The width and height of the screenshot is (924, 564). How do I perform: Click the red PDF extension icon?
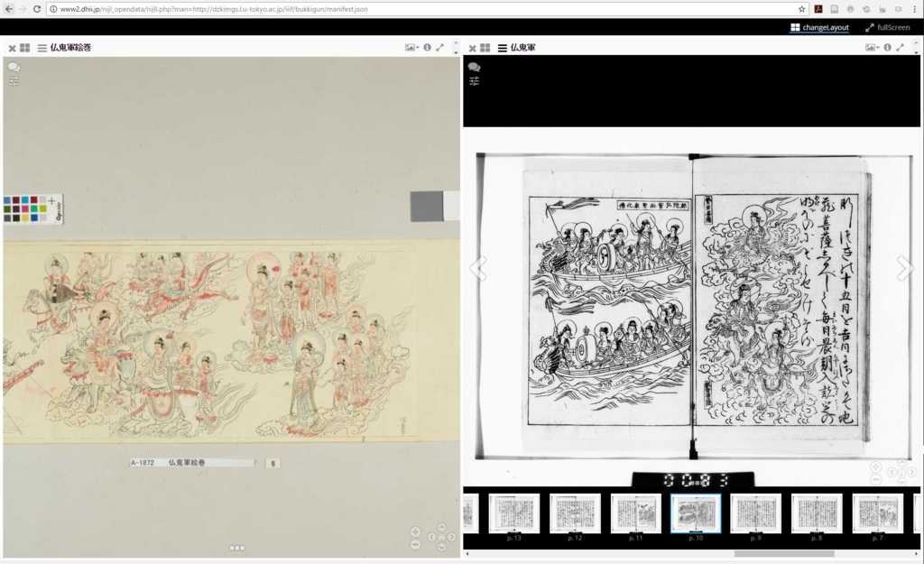pyautogui.click(x=818, y=9)
